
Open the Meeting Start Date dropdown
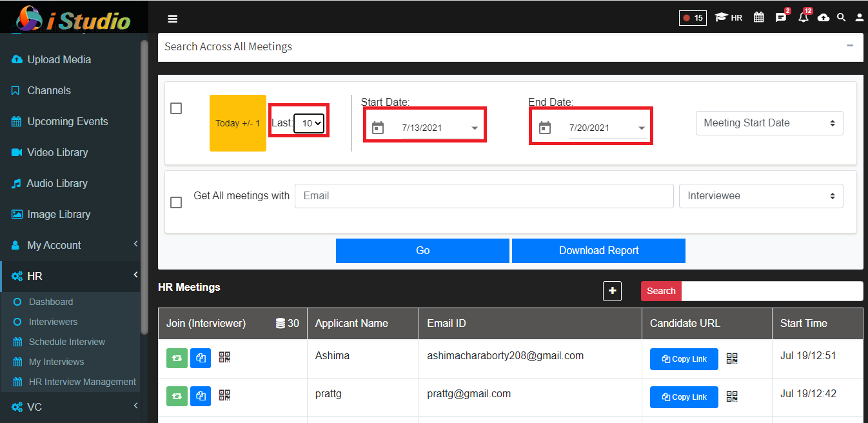769,123
